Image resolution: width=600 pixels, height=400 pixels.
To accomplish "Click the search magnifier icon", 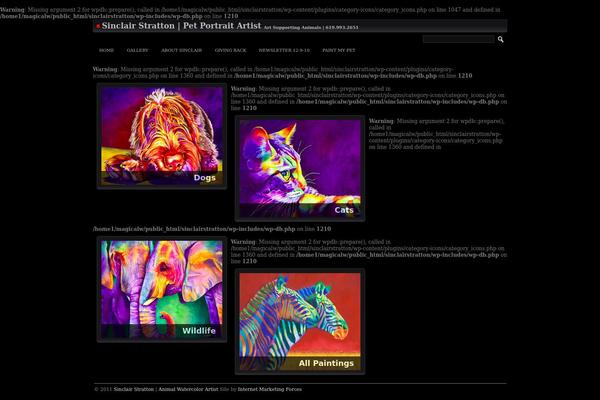I will (x=500, y=39).
